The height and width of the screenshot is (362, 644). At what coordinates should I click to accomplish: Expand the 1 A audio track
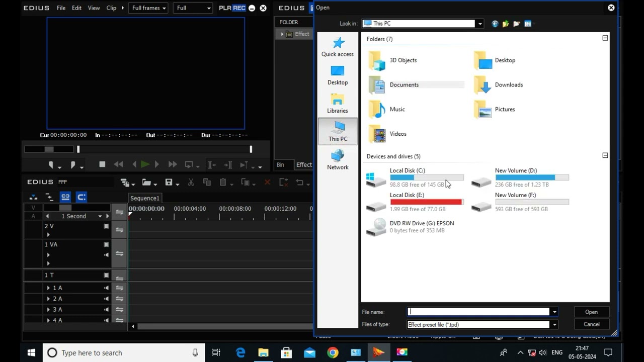point(48,288)
